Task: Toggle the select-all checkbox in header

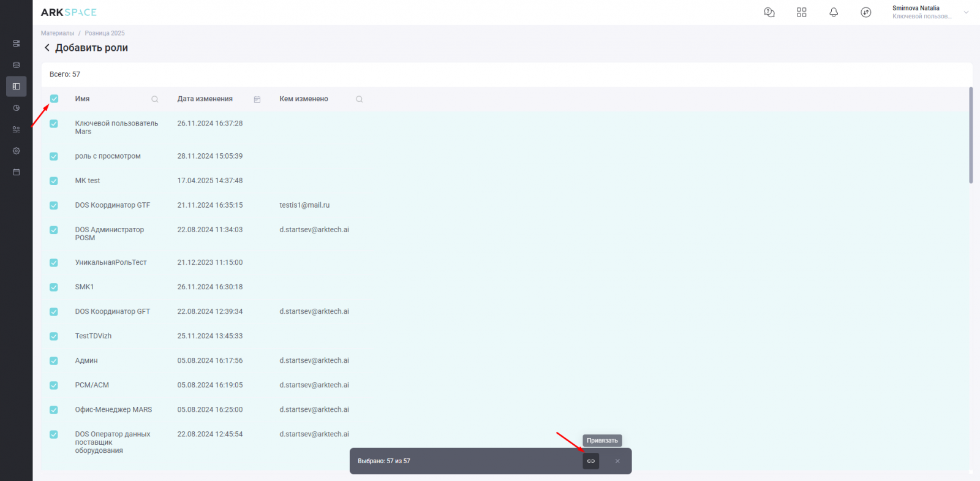Action: click(x=54, y=99)
